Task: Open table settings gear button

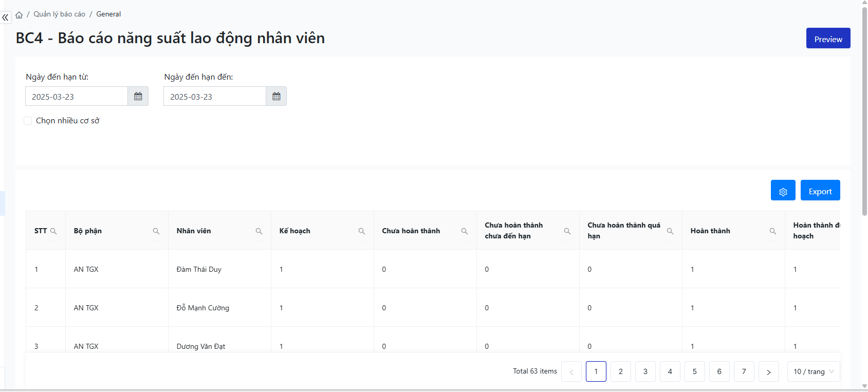Action: point(783,191)
